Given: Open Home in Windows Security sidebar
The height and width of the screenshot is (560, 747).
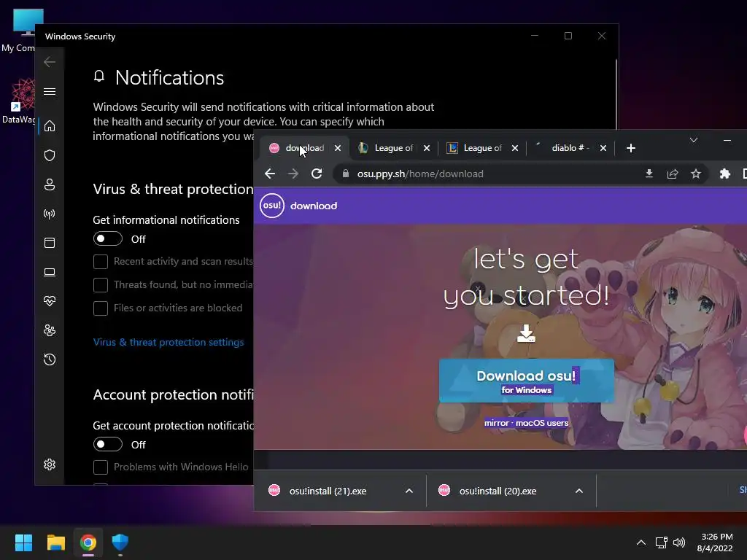Looking at the screenshot, I should click(50, 126).
